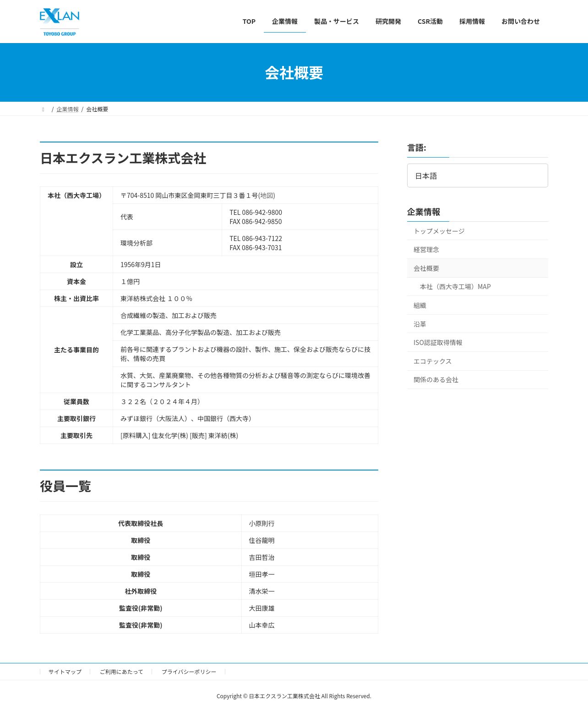
Task: Go to 経営理念 in the sidebar
Action: (x=478, y=250)
